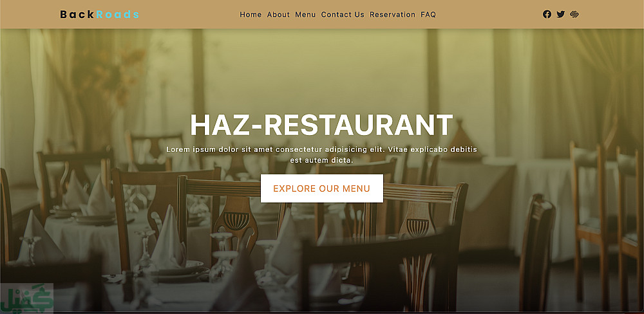Click the green Arabic watermark logo

pyautogui.click(x=26, y=299)
